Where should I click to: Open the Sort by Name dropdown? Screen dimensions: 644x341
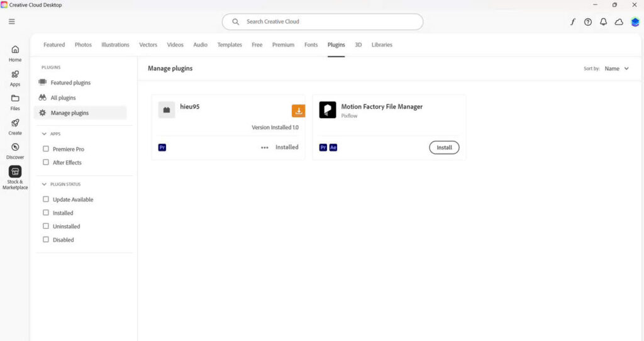point(616,69)
